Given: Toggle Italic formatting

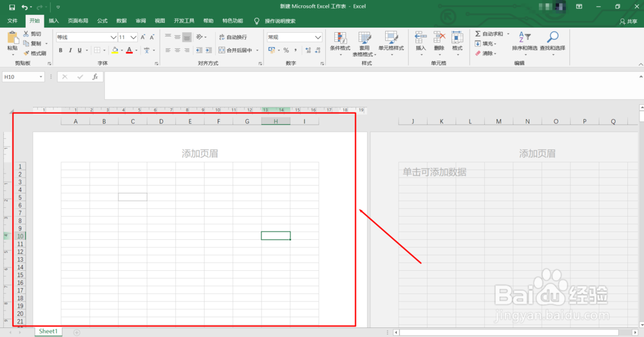Looking at the screenshot, I should click(70, 50).
